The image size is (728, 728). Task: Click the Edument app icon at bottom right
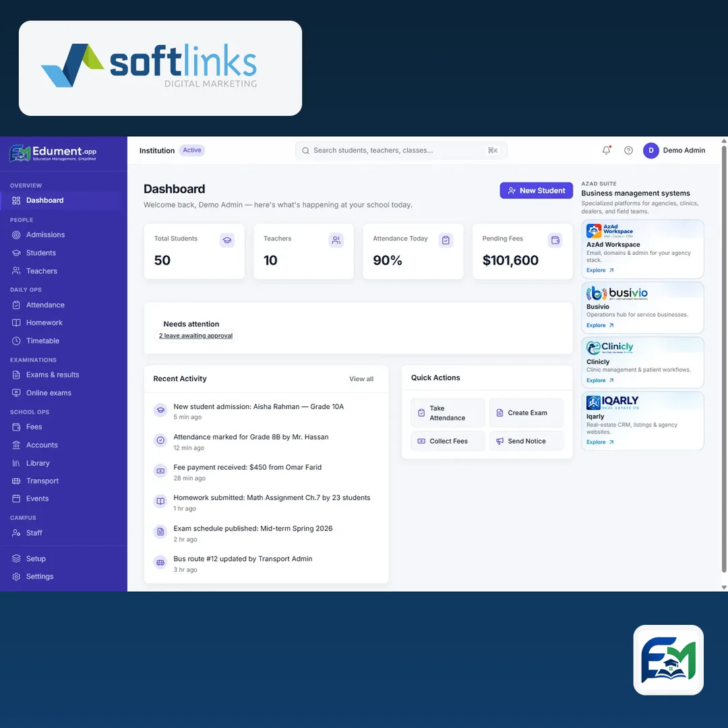(668, 660)
